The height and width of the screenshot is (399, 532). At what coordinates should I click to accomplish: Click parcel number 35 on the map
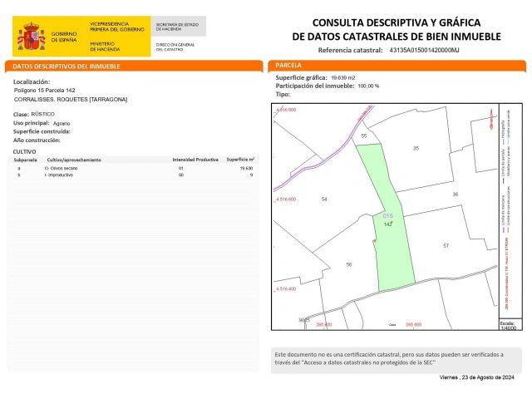[x=416, y=148]
